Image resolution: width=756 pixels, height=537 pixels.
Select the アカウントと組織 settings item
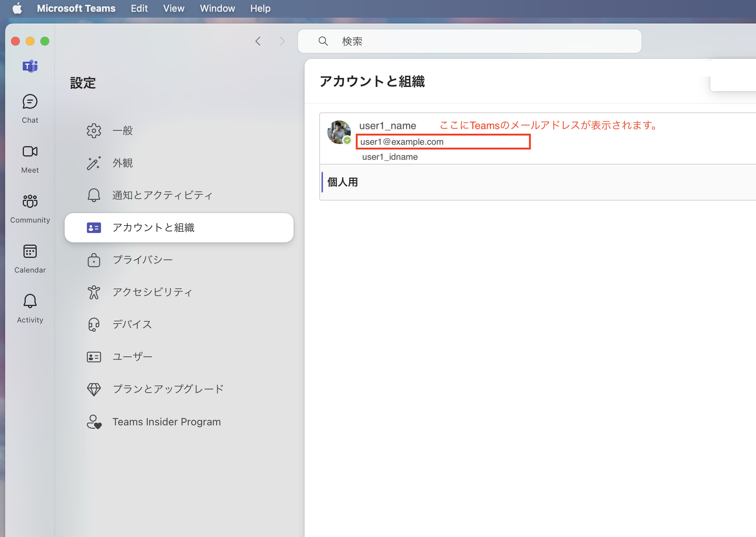pos(179,228)
